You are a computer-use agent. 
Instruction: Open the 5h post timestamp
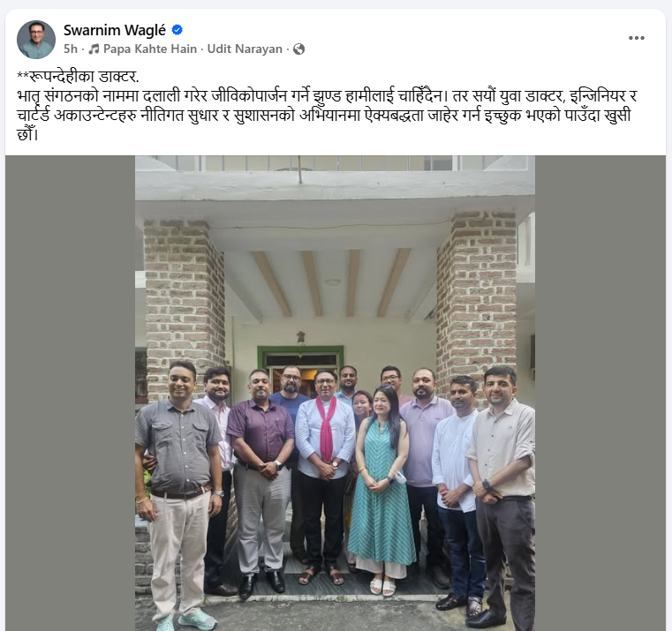tap(71, 49)
